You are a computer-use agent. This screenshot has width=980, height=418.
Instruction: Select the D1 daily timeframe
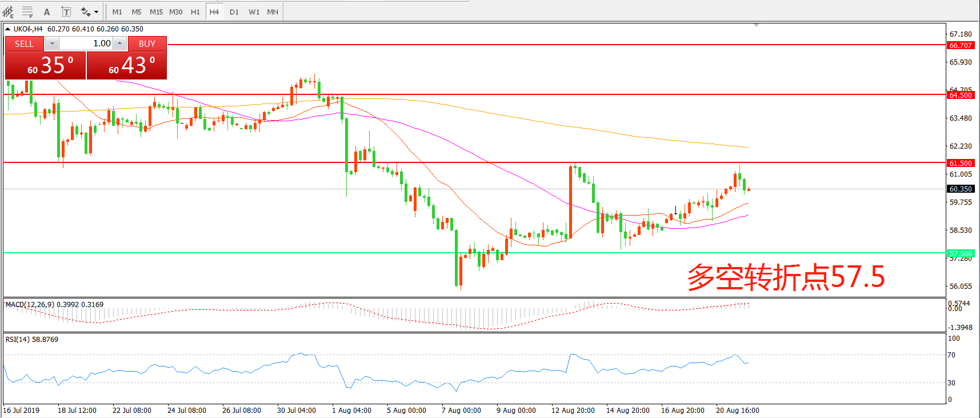coord(234,12)
